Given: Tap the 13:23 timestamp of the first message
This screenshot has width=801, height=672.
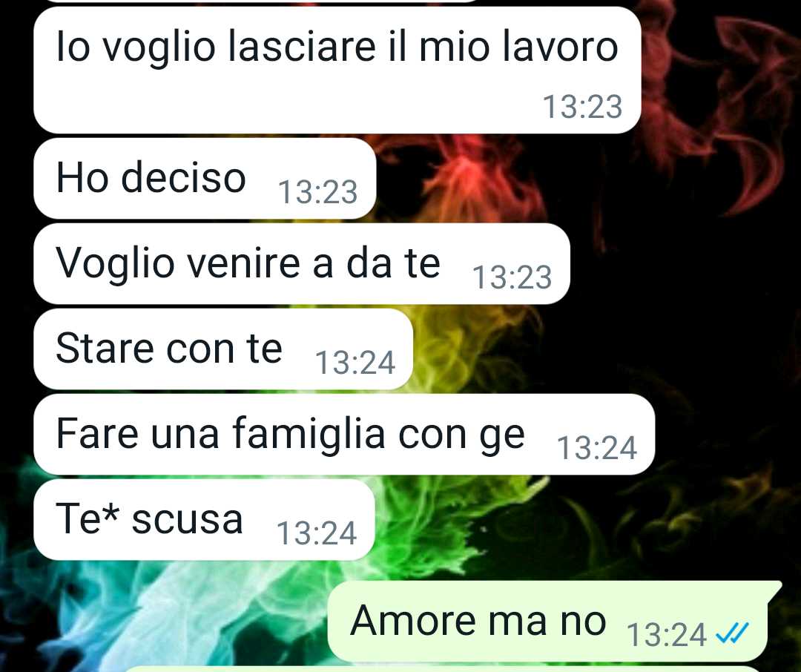Looking at the screenshot, I should tap(582, 107).
